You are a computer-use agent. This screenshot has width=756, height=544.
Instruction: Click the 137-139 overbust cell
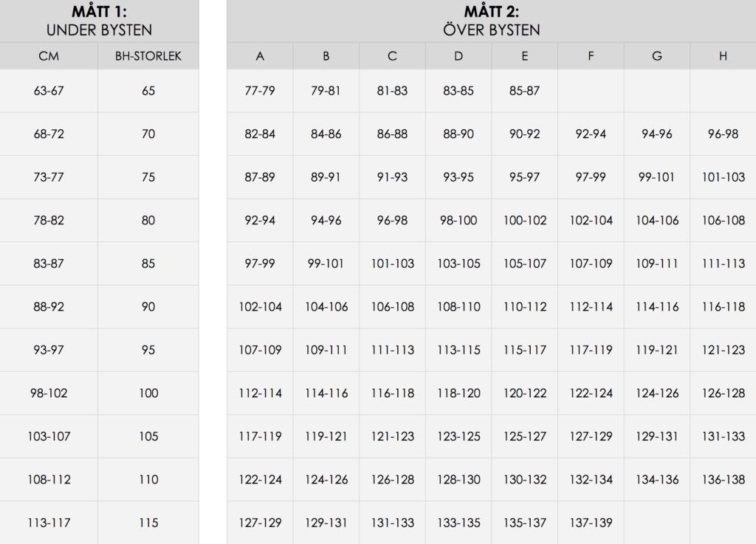click(591, 523)
